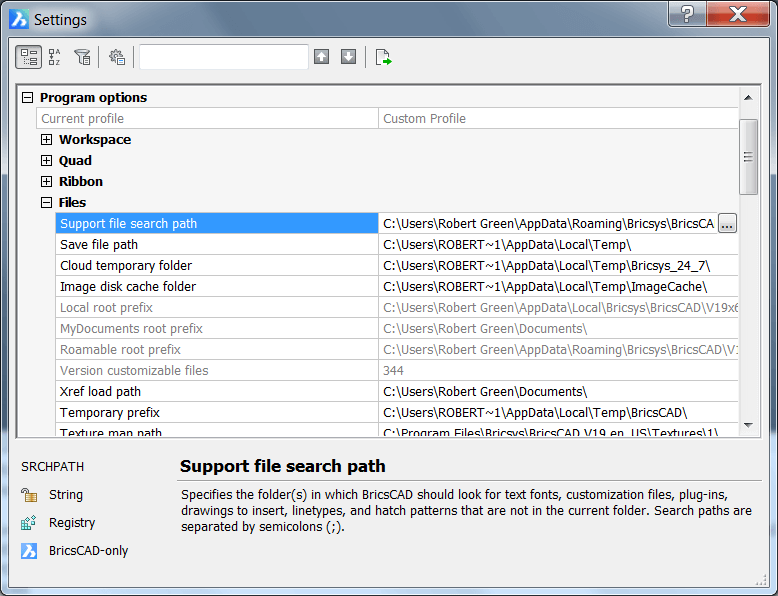This screenshot has height=596, width=778.
Task: Collapse the Files node
Action: point(46,202)
